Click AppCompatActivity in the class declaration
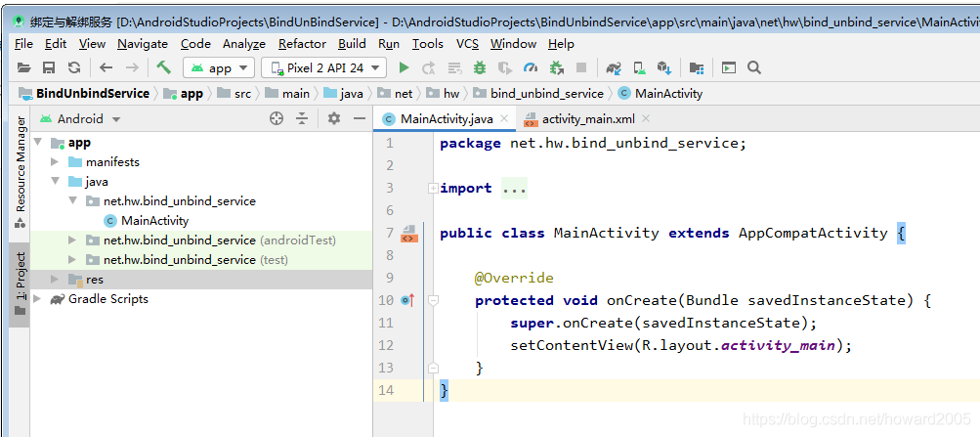Screen dimensions: 980x437 coord(813,234)
